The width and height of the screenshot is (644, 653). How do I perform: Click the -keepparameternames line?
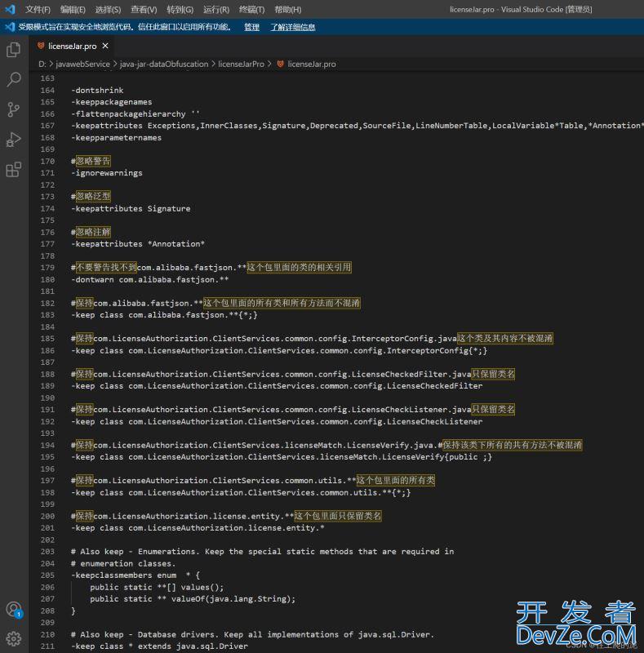pos(116,137)
